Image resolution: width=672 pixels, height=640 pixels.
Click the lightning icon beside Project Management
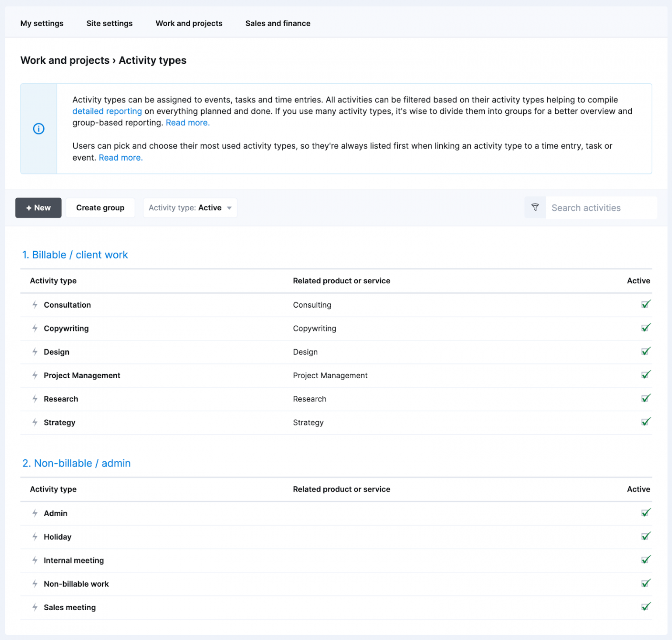[x=35, y=375]
